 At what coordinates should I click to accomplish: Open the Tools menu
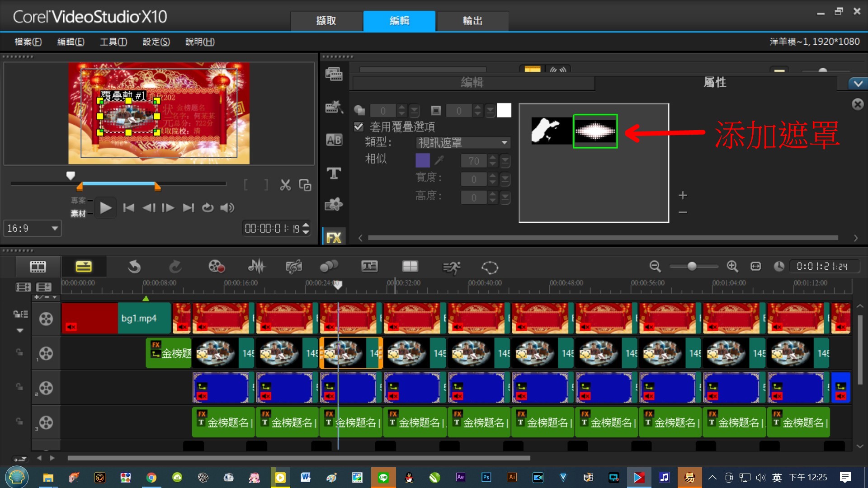click(x=113, y=42)
